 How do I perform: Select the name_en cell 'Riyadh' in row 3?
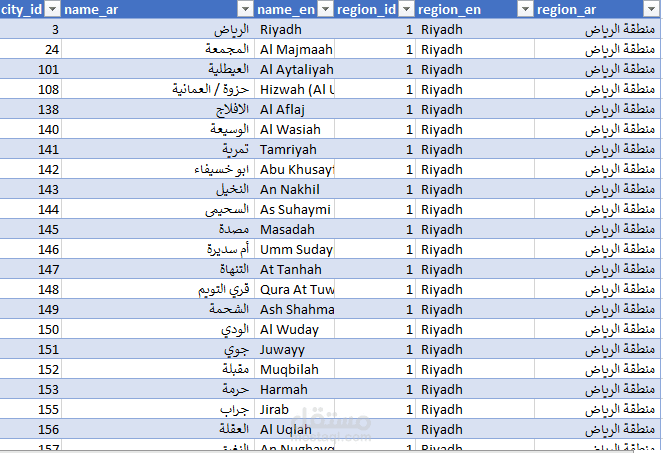tap(294, 29)
